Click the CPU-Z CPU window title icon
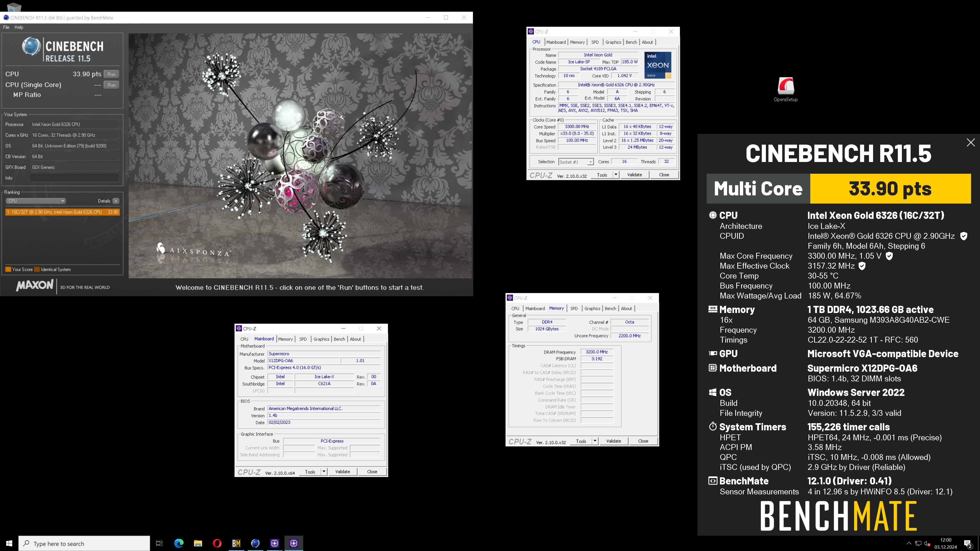Screen dimensions: 980x551 (531, 32)
